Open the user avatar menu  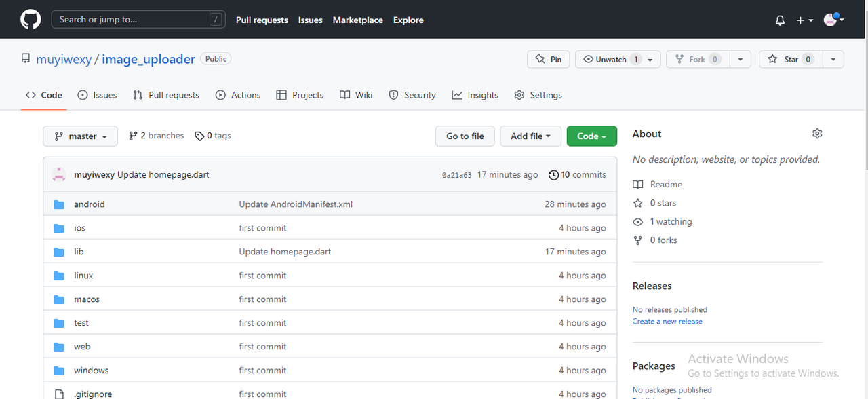coord(833,20)
